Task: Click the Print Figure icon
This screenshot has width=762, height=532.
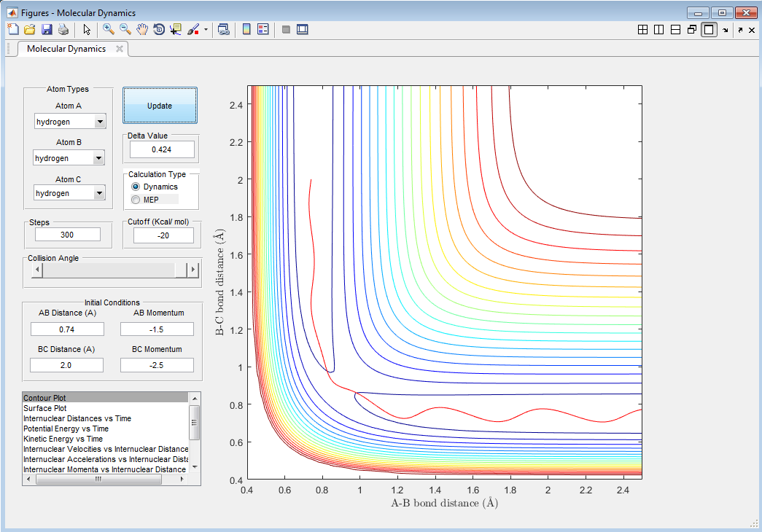Action: coord(63,29)
